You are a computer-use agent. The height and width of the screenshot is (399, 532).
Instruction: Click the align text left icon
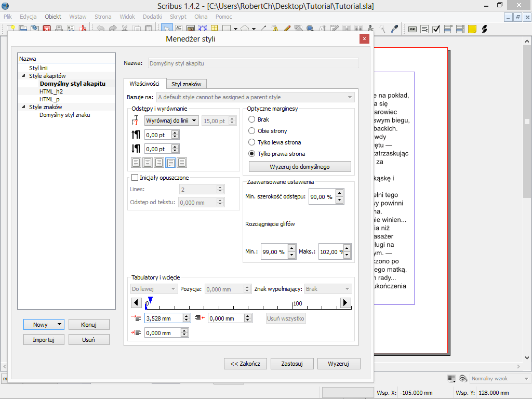point(136,163)
